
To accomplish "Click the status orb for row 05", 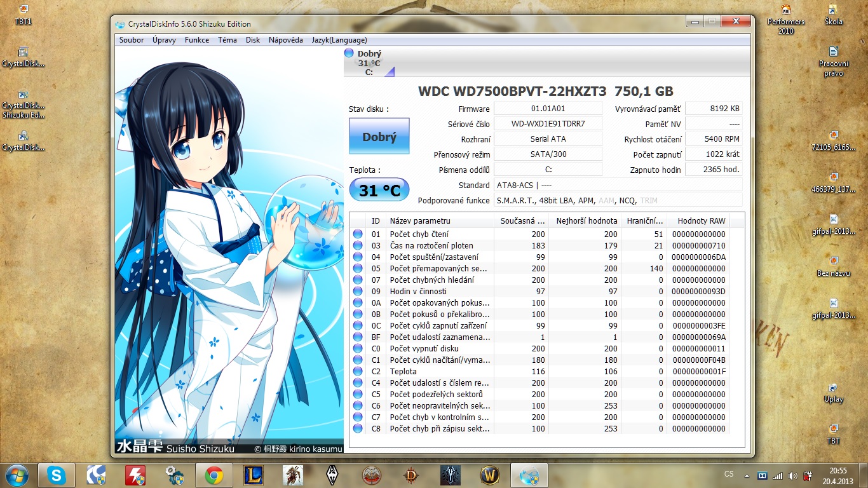I will coord(358,269).
